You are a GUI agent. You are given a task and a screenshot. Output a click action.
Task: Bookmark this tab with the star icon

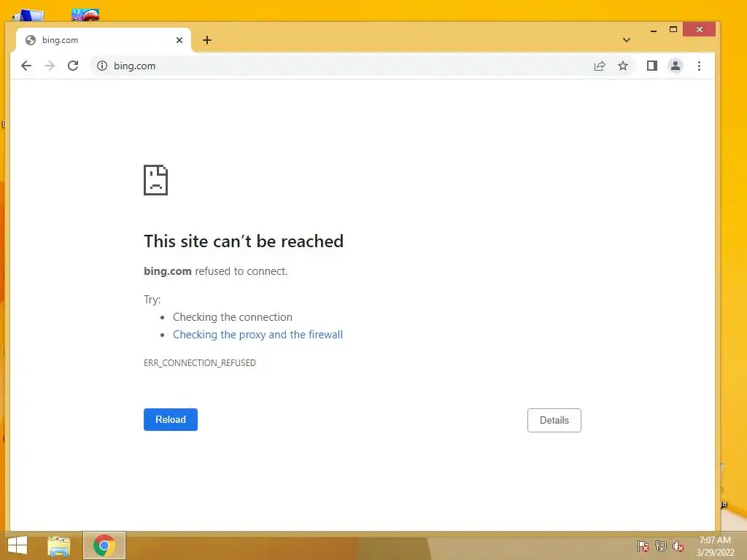pyautogui.click(x=623, y=66)
